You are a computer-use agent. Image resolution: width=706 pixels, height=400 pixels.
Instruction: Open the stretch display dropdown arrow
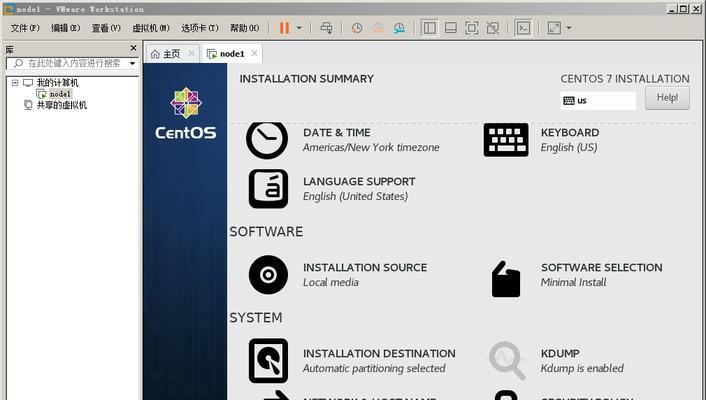pyautogui.click(x=569, y=28)
